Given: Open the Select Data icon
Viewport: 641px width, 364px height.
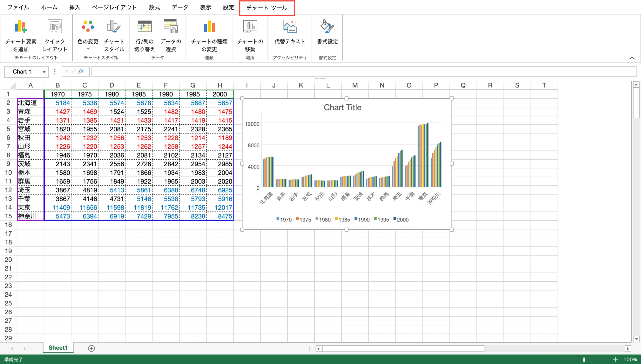Looking at the screenshot, I should point(170,27).
